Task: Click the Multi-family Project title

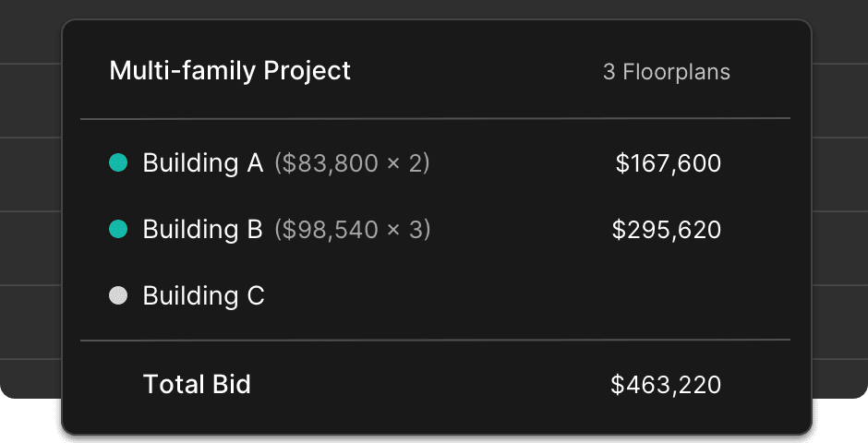Action: coord(230,71)
